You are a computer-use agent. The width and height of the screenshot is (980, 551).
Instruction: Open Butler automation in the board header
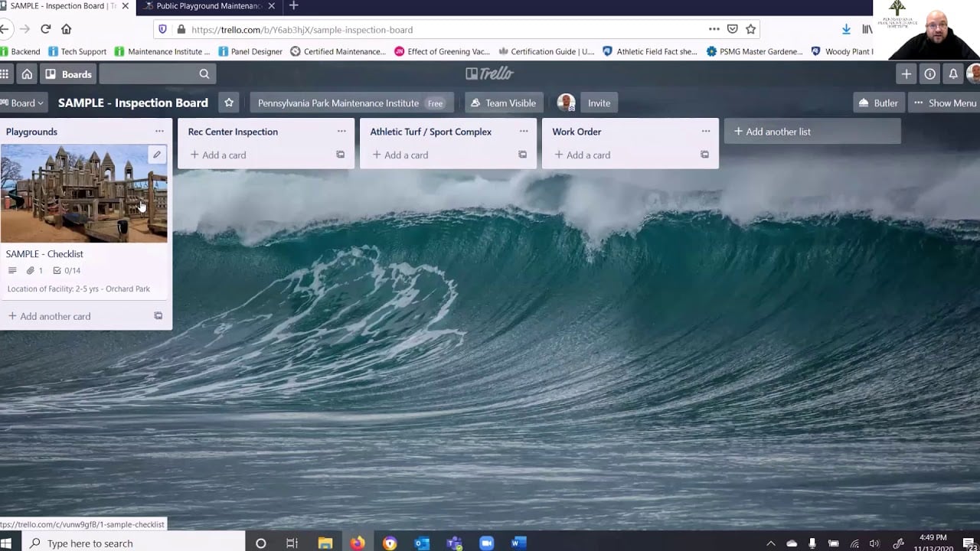pos(878,103)
